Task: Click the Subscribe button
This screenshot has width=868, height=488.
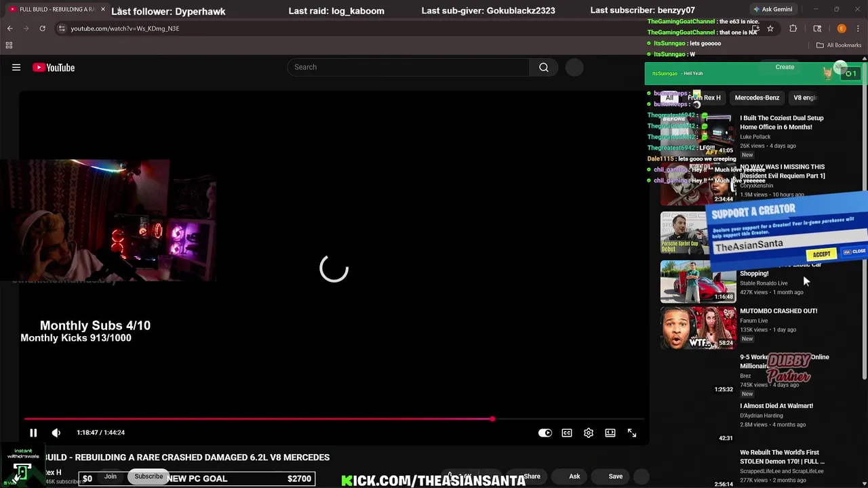Action: pos(149,476)
